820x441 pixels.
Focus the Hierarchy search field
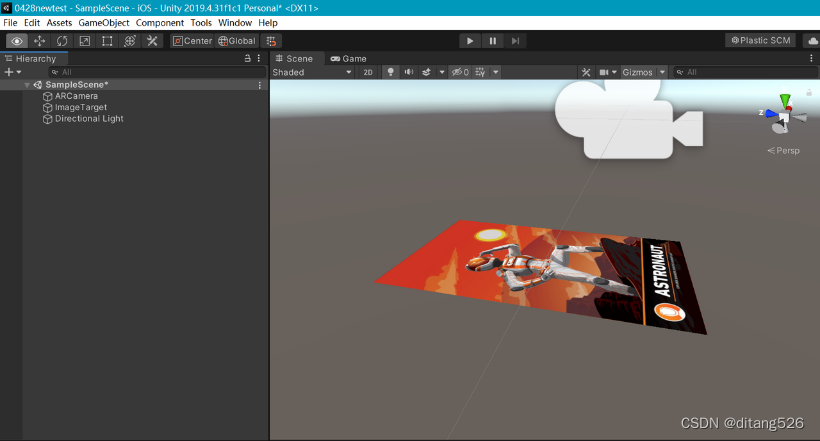[x=157, y=72]
